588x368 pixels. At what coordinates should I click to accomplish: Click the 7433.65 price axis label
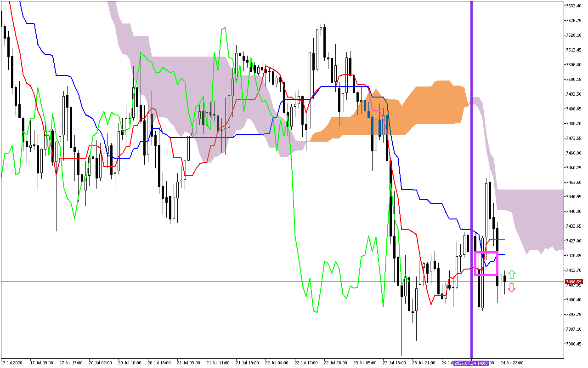(574, 226)
